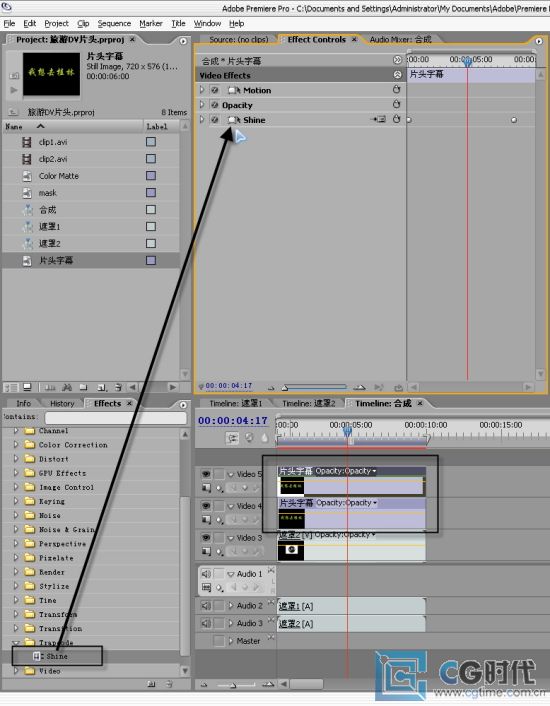Open the Shine effect setup dialog icon
The image size is (550, 706).
[x=379, y=119]
